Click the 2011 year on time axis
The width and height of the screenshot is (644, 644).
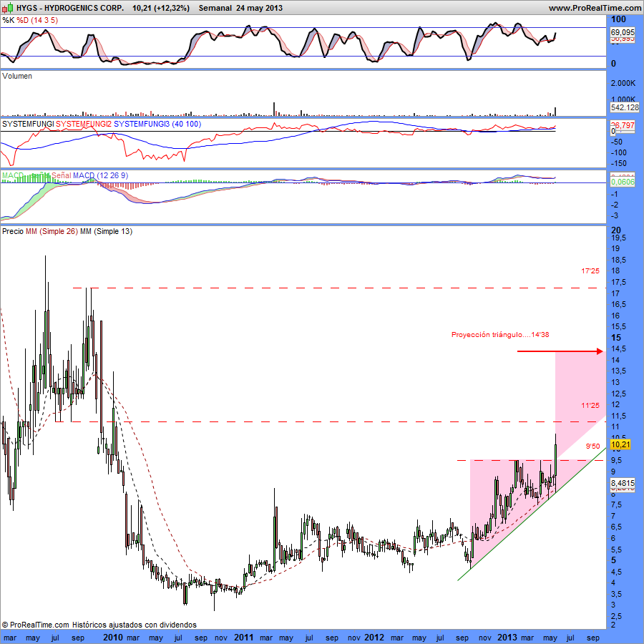pos(243,637)
